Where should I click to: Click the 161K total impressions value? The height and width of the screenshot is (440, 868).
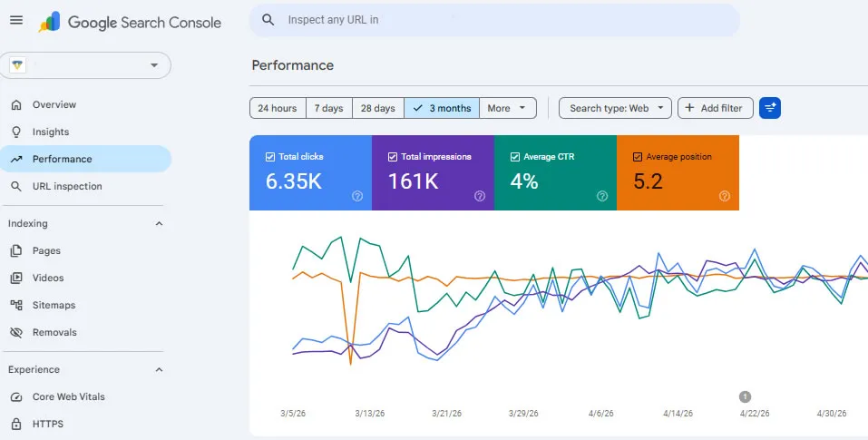click(x=414, y=181)
